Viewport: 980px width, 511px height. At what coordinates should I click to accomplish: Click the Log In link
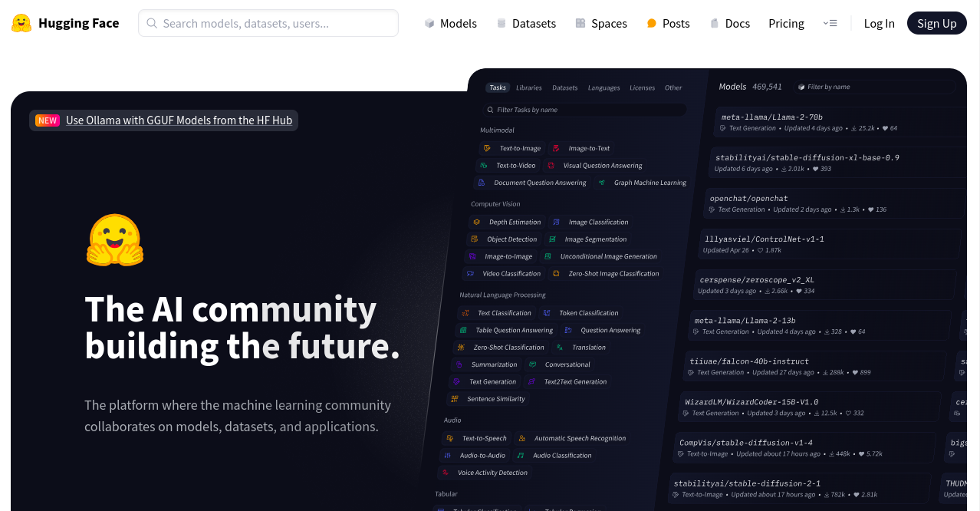(x=879, y=24)
